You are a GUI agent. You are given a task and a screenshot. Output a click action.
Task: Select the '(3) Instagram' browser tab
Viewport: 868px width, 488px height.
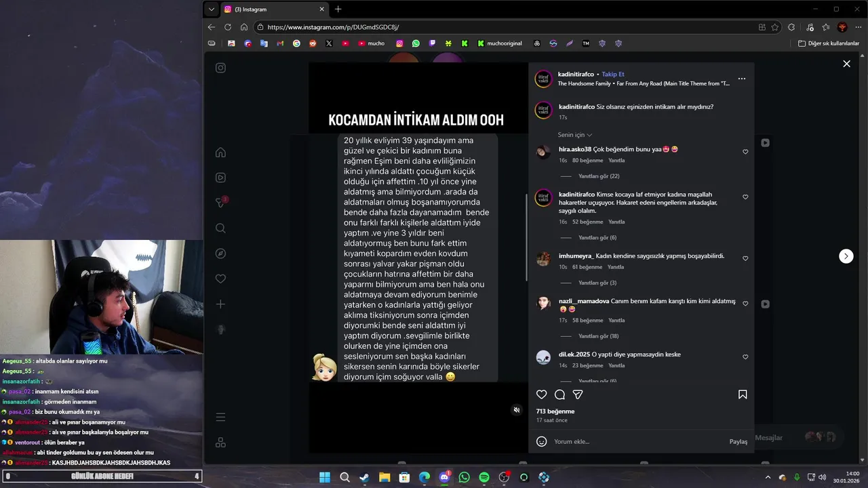point(273,9)
